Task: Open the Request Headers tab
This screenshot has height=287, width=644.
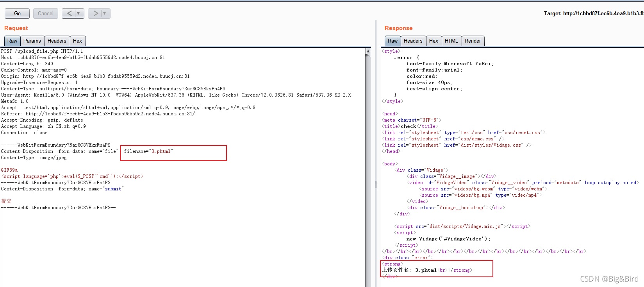Action: tap(57, 41)
